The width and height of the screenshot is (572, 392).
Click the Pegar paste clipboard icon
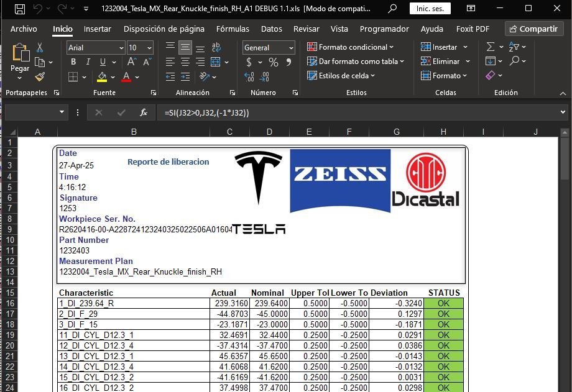click(x=21, y=52)
